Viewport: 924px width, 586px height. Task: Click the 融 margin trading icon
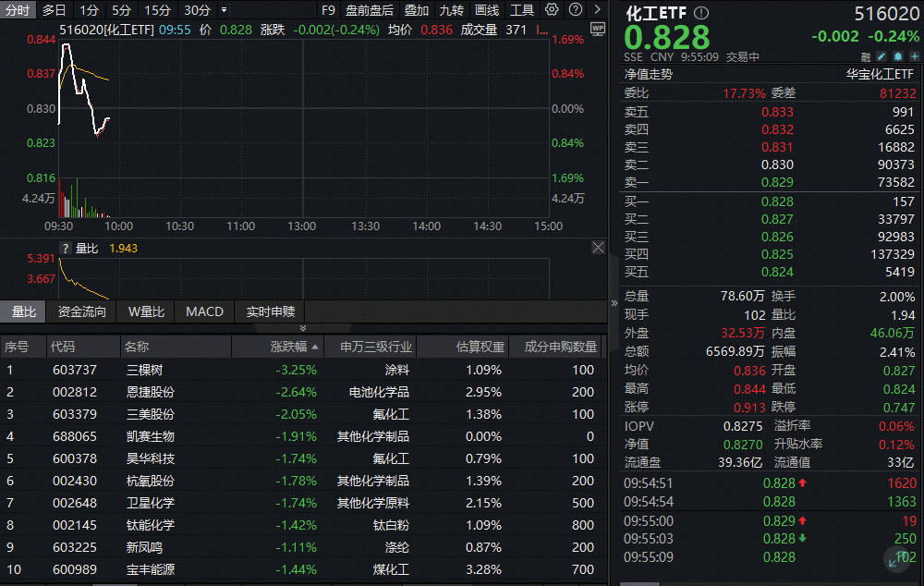click(x=865, y=56)
